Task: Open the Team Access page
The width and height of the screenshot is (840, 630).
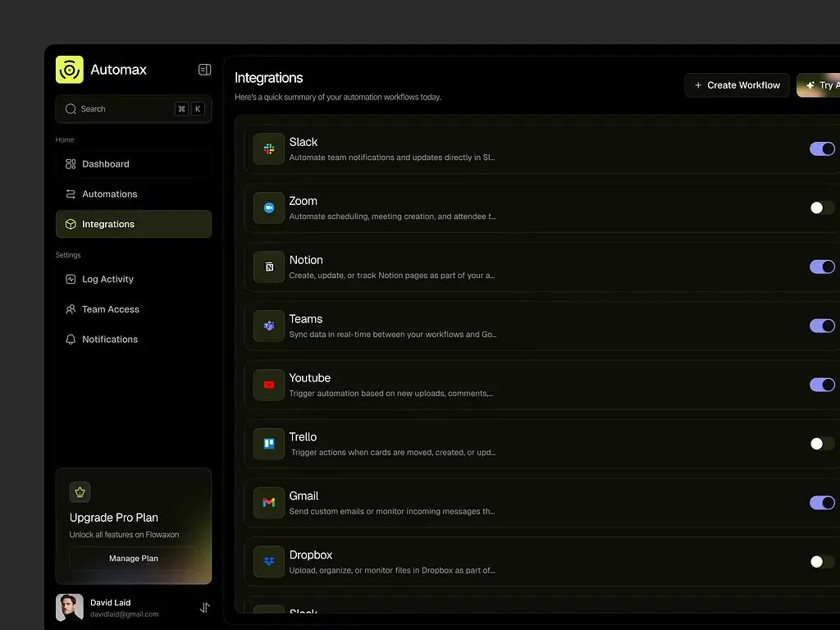Action: pos(134,309)
